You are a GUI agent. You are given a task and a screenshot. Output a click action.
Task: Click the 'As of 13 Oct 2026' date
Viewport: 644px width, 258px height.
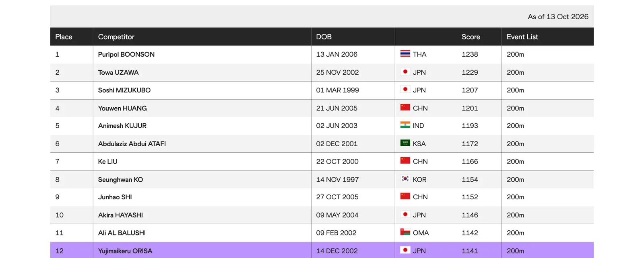[558, 16]
